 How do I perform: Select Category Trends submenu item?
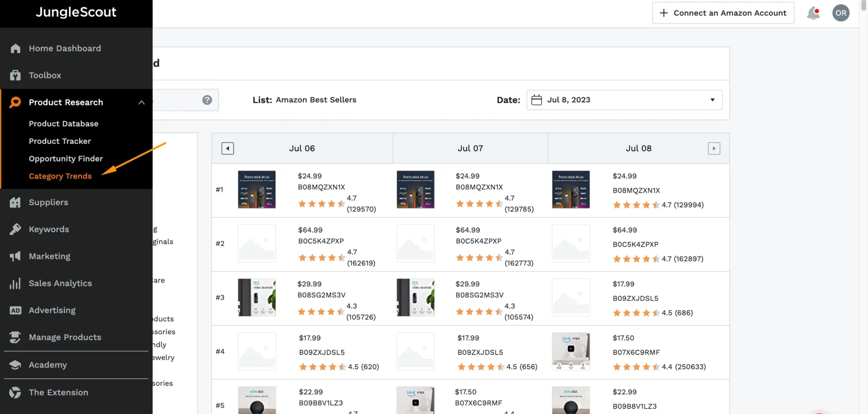click(x=60, y=176)
